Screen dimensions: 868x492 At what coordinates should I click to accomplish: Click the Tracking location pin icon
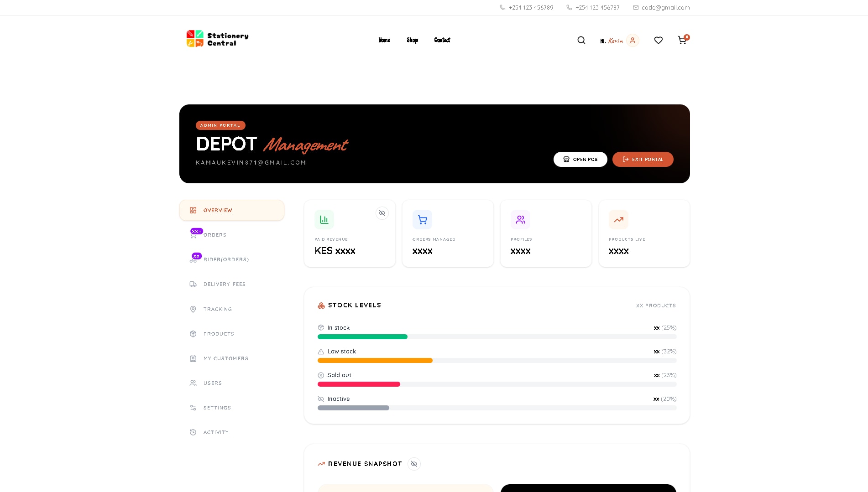tap(193, 309)
